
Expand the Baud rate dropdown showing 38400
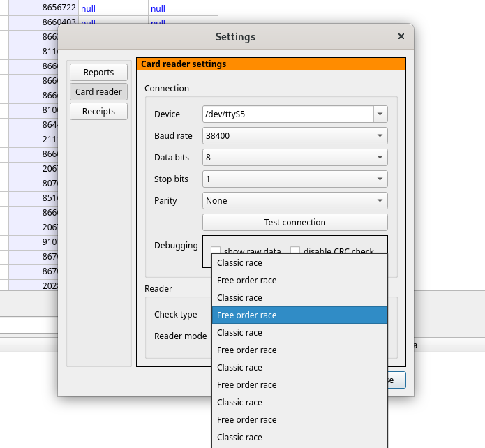click(294, 136)
